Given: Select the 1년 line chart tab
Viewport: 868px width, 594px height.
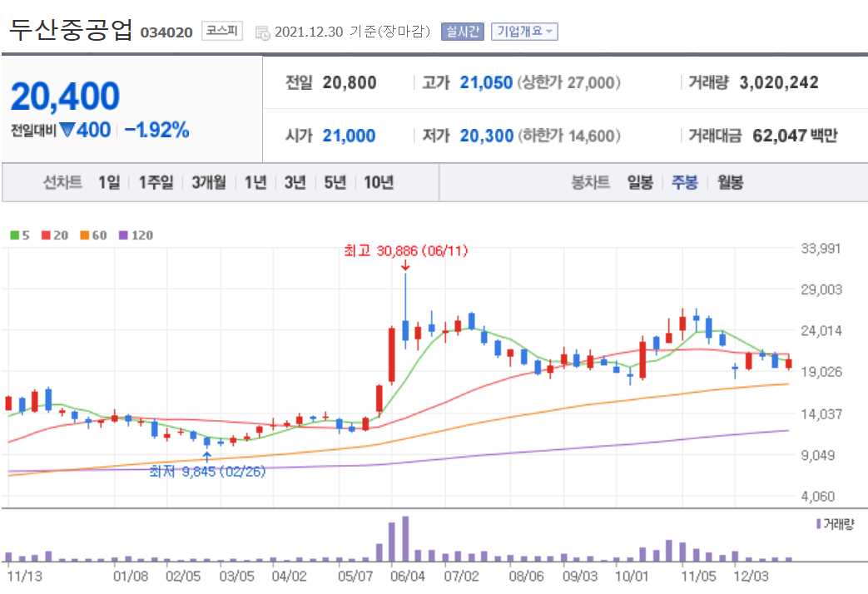Looking at the screenshot, I should click(255, 182).
